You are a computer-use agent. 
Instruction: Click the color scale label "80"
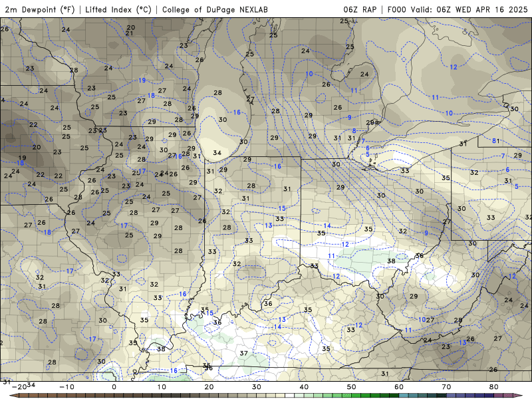coord(494,387)
